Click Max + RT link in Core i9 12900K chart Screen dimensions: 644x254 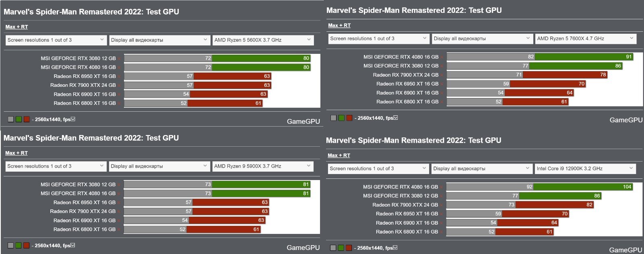339,156
